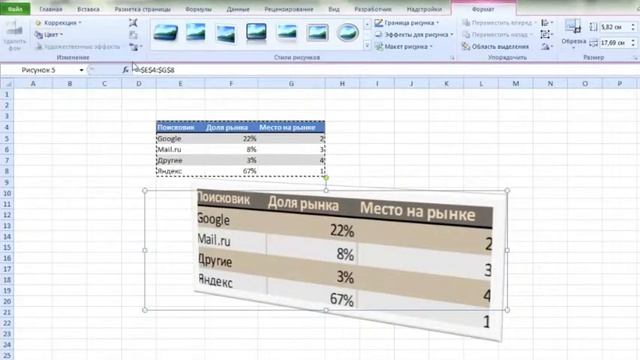Open the Коррекция dropdown
The image size is (640, 360).
pos(58,23)
